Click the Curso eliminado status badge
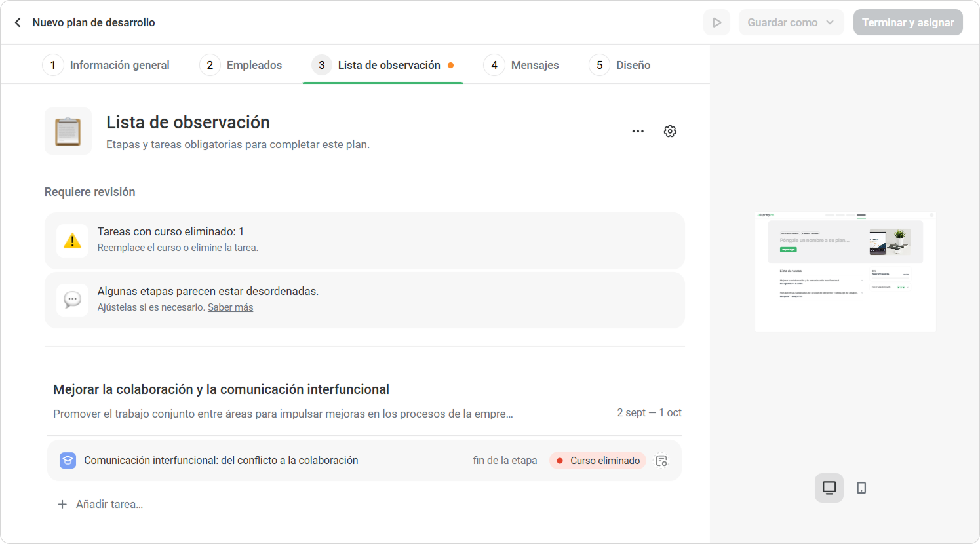This screenshot has height=544, width=980. coord(598,461)
